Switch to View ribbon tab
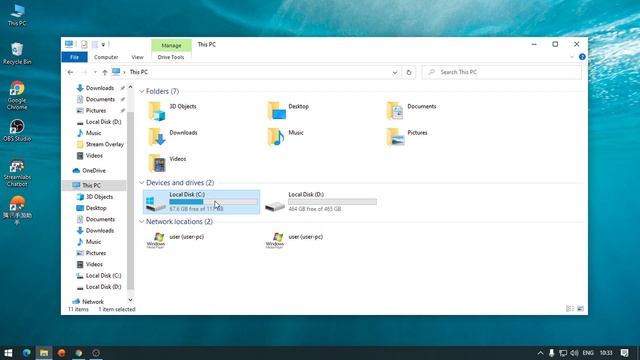The width and height of the screenshot is (640, 360). point(137,57)
